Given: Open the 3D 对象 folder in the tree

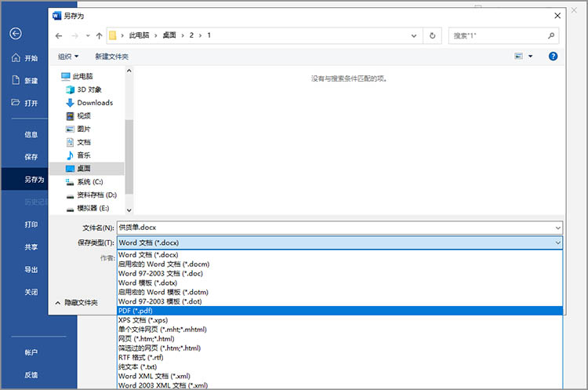Looking at the screenshot, I should [x=89, y=89].
